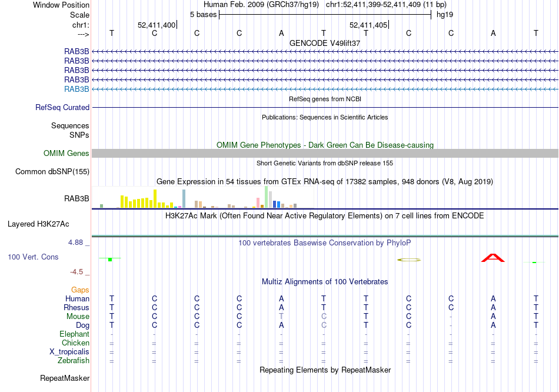Click the OMIM Gene Phenotypes green title
The width and height of the screenshot is (559, 392).
[325, 145]
